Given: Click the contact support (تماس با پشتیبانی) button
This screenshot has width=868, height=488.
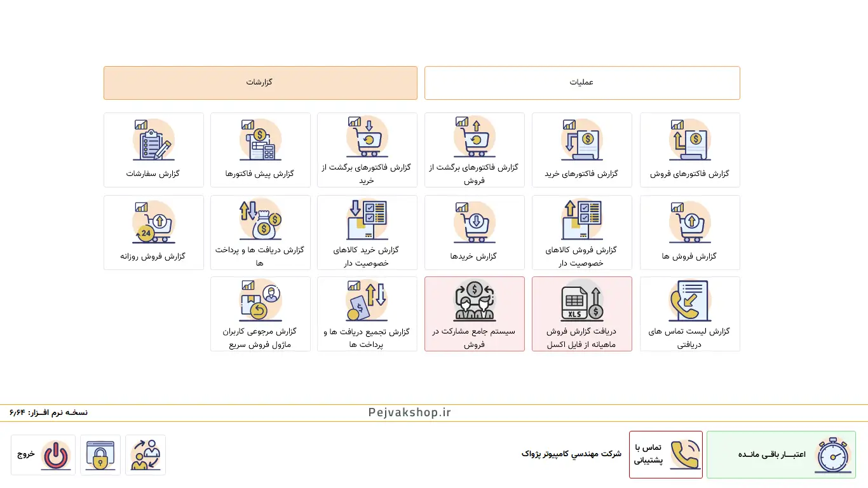Looking at the screenshot, I should pos(665,454).
